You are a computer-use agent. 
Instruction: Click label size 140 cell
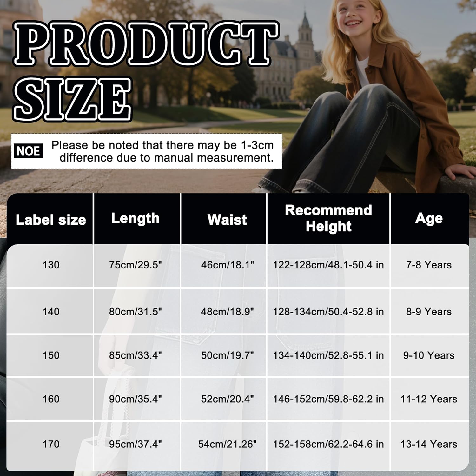pos(51,312)
